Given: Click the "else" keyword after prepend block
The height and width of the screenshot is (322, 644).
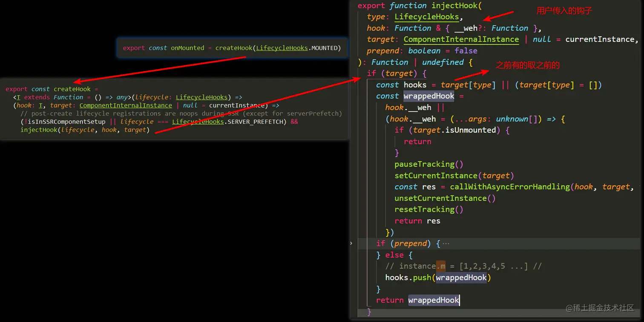Looking at the screenshot, I should click(x=394, y=255).
